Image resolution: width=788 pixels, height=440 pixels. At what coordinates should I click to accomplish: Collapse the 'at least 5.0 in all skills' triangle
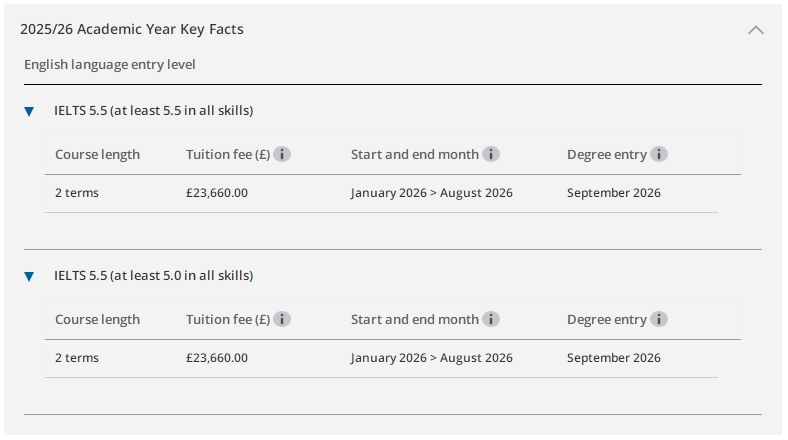coord(29,276)
